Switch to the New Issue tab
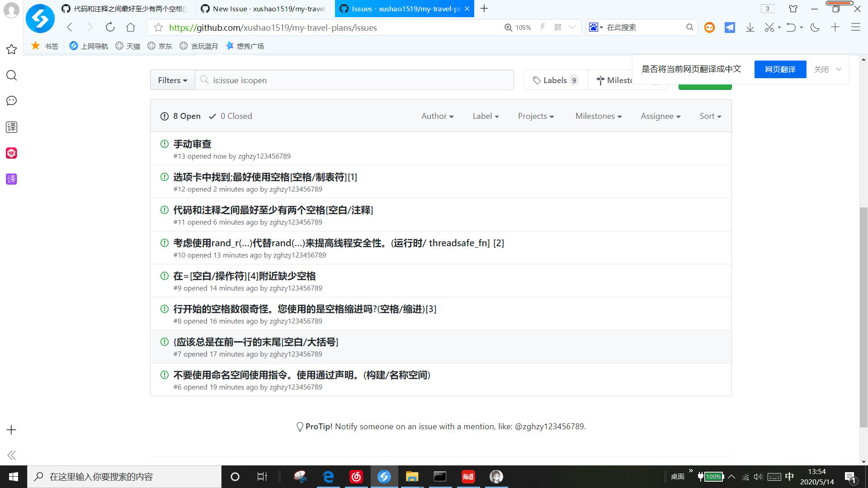The width and height of the screenshot is (868, 488). click(264, 9)
